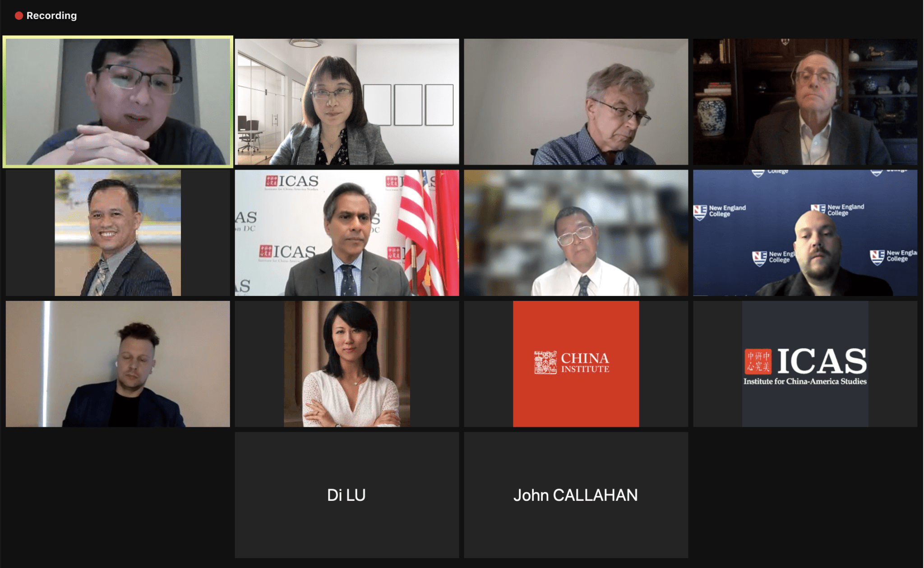Screen dimensions: 924x568
Task: Select the highlighted active speaker video tile
Action: (118, 102)
